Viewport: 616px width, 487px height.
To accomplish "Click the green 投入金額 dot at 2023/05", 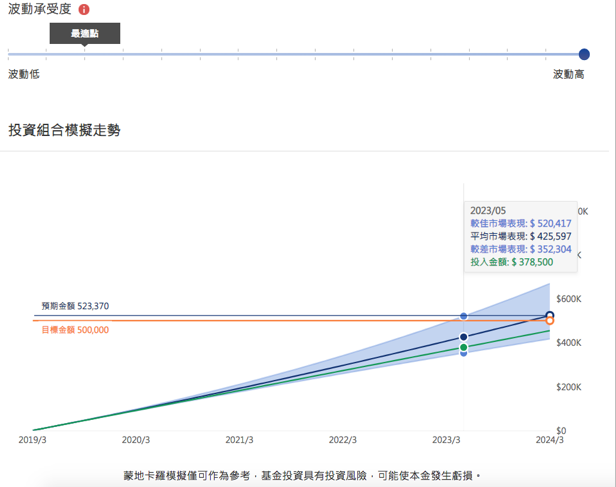I will pos(463,347).
